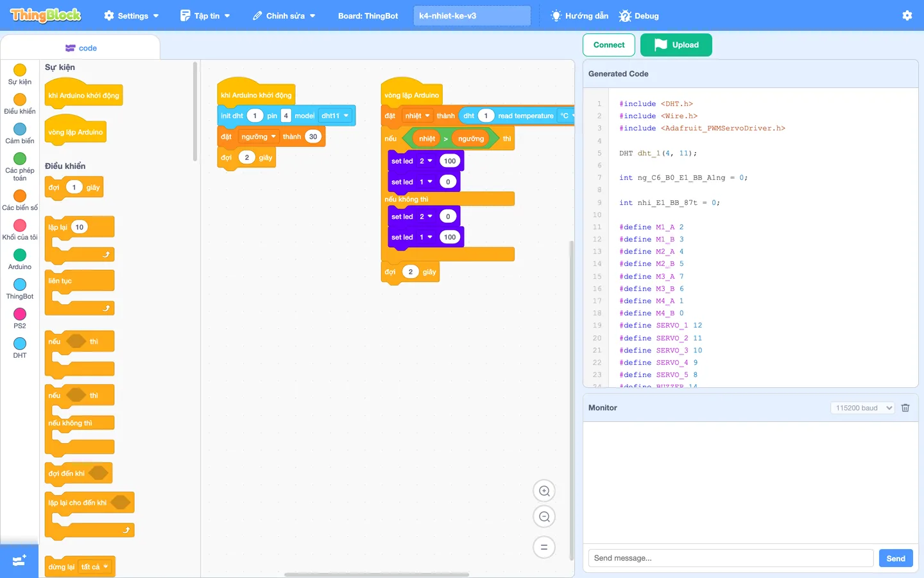The width and height of the screenshot is (924, 578).
Task: Open the Chỉnh sửa menu
Action: pos(284,15)
